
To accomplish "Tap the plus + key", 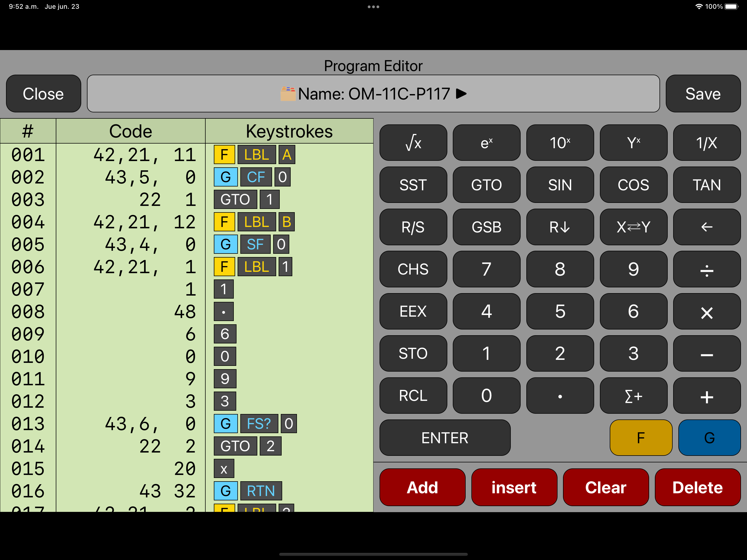I will (x=707, y=395).
